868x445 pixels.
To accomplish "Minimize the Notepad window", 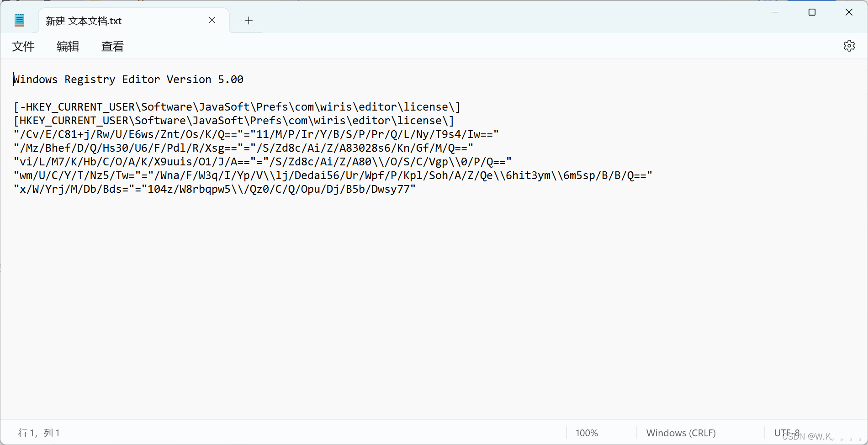I will pos(775,12).
